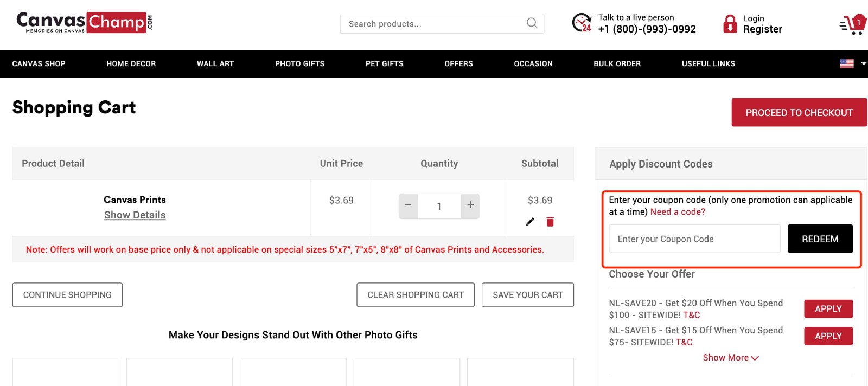This screenshot has height=386, width=868.
Task: Open Show Details for Canvas Prints
Action: pyautogui.click(x=135, y=215)
